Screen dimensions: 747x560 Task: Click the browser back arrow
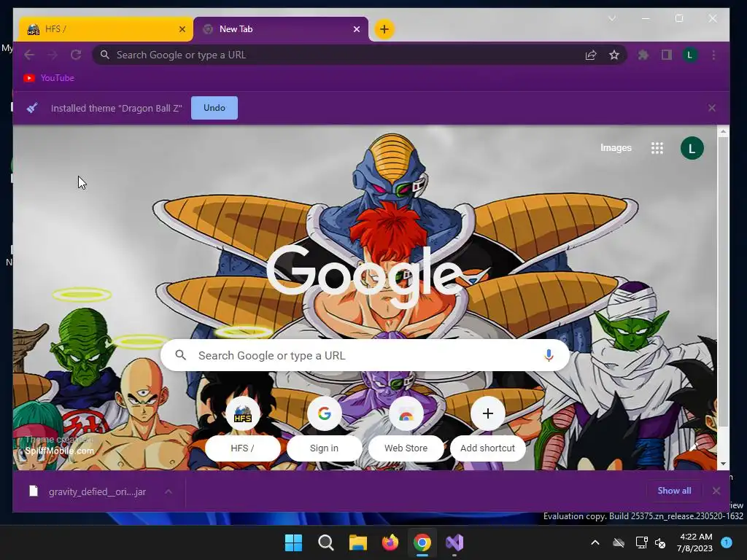tap(29, 55)
